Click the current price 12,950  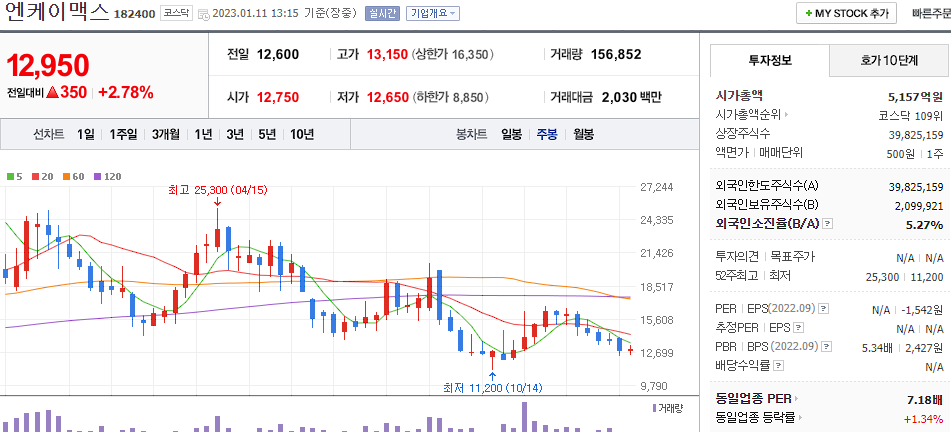(48, 66)
